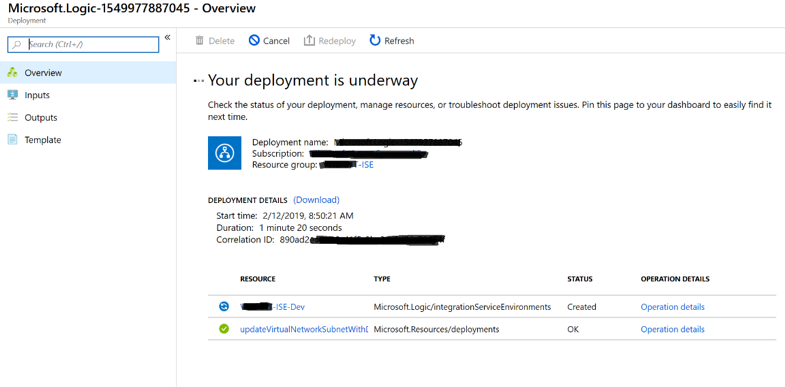This screenshot has width=785, height=387.
Task: Click the duration 1 minute 20 seconds
Action: [x=301, y=228]
